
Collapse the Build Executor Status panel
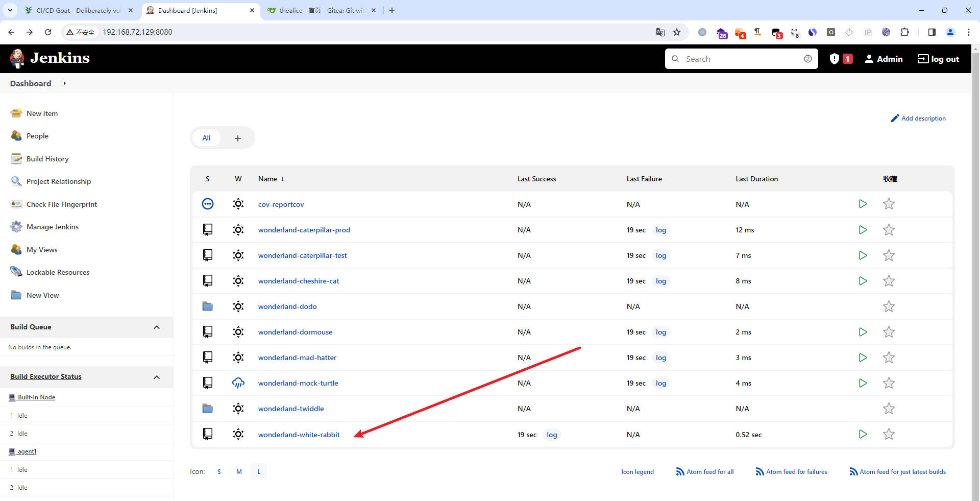[x=157, y=377]
